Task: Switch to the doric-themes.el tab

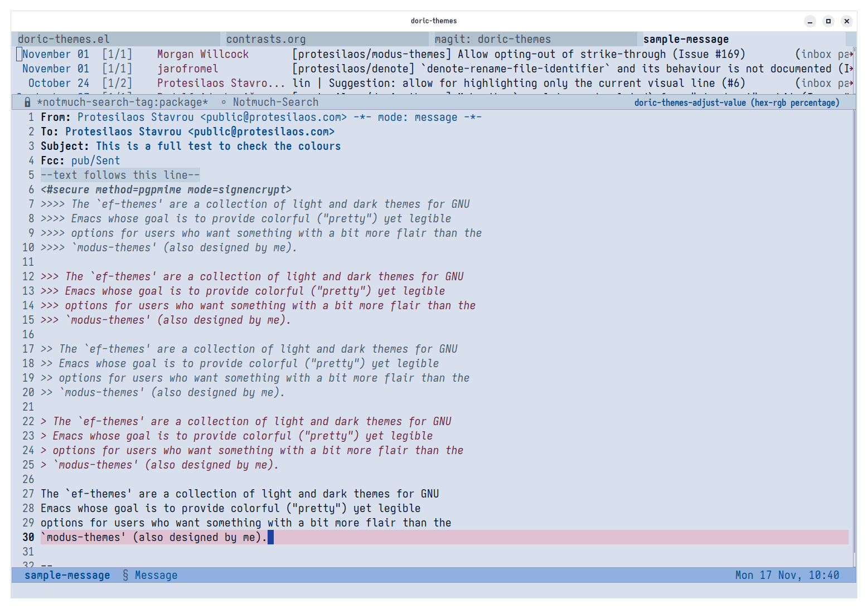Action: (64, 39)
